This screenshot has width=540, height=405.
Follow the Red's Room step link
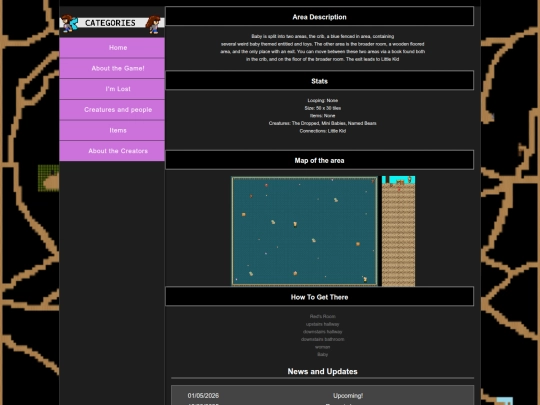pos(322,316)
